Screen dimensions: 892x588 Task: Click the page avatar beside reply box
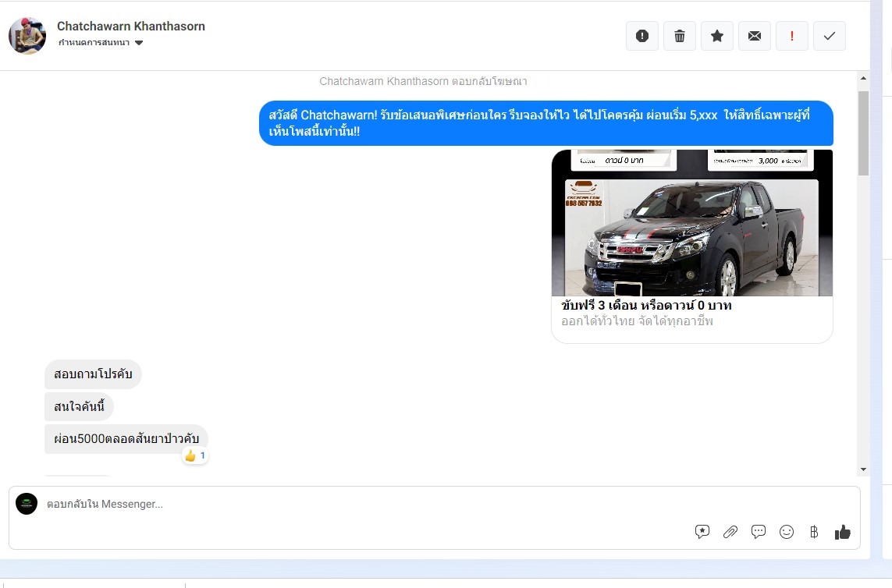pyautogui.click(x=27, y=504)
